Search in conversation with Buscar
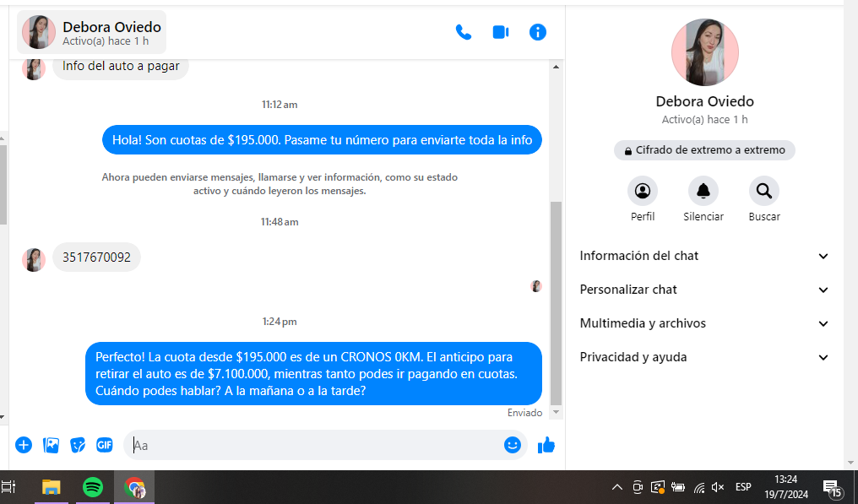The height and width of the screenshot is (504, 858). pyautogui.click(x=764, y=192)
